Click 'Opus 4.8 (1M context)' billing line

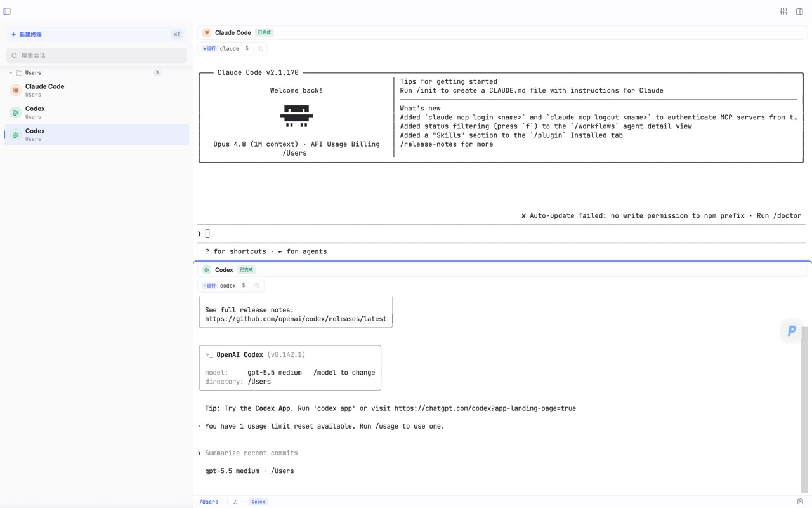tap(296, 144)
